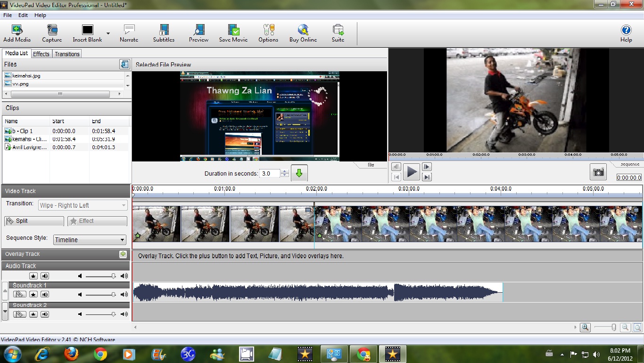The height and width of the screenshot is (363, 644).
Task: Take a snapshot with the camera icon
Action: [x=598, y=172]
